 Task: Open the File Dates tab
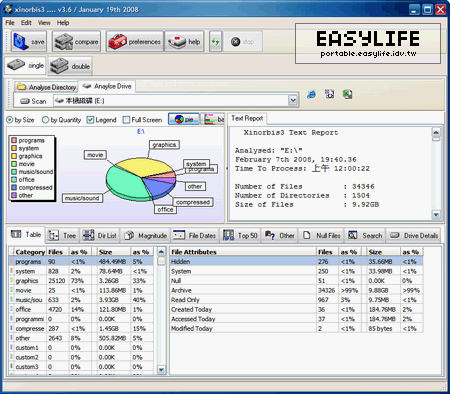(x=195, y=236)
